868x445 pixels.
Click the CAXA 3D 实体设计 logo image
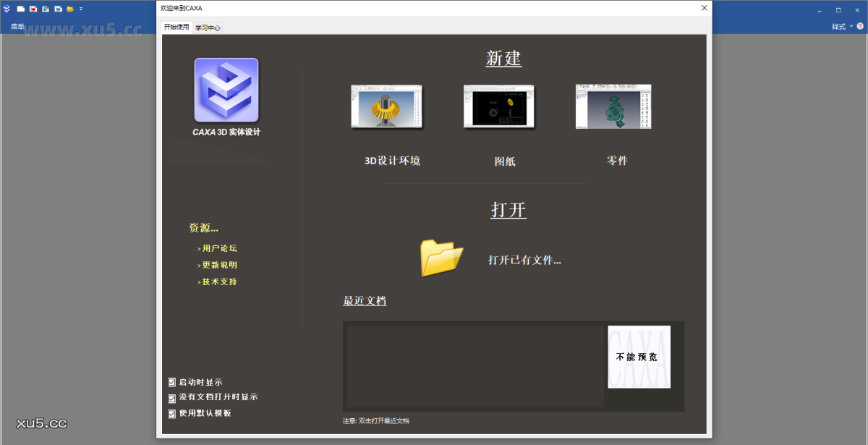pyautogui.click(x=226, y=90)
